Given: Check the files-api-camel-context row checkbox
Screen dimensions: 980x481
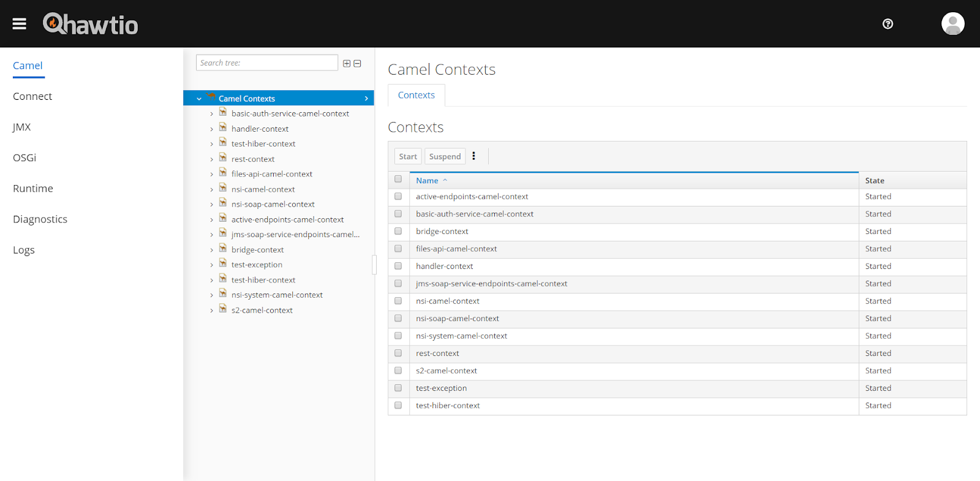Looking at the screenshot, I should coord(398,249).
